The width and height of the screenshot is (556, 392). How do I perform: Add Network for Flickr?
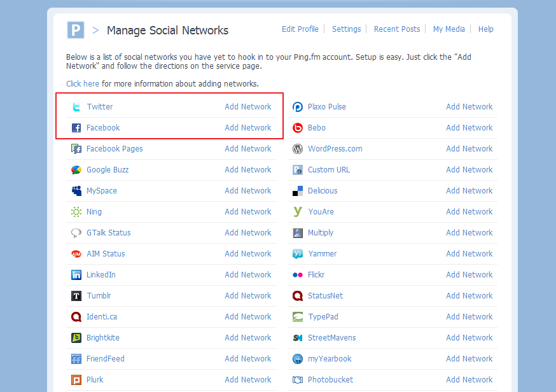coord(469,274)
